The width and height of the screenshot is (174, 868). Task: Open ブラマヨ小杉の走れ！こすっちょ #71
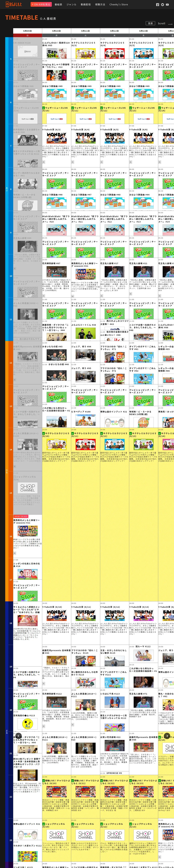115,352
